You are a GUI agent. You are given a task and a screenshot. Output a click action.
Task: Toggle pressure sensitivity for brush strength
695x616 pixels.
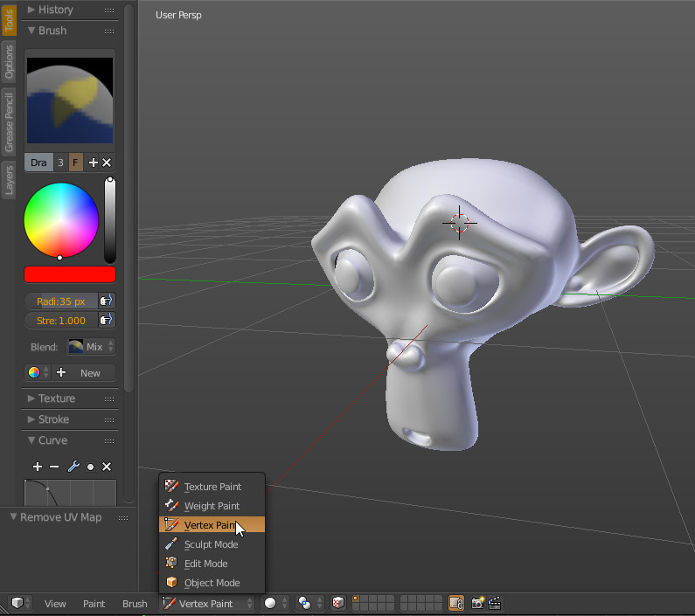click(x=107, y=320)
